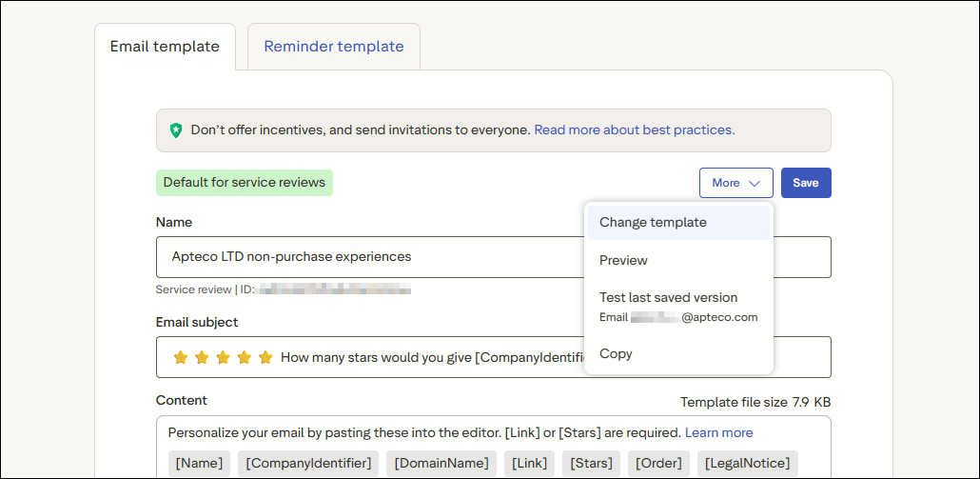Save the email template

806,183
